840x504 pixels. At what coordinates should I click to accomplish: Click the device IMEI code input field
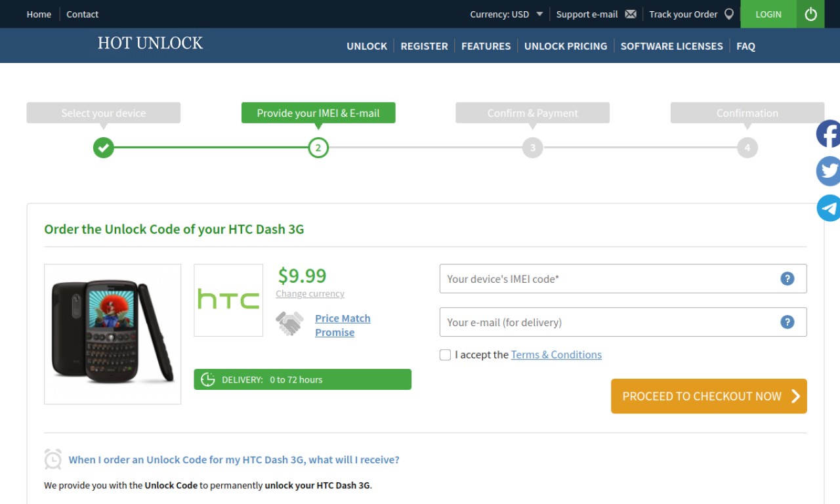[623, 278]
